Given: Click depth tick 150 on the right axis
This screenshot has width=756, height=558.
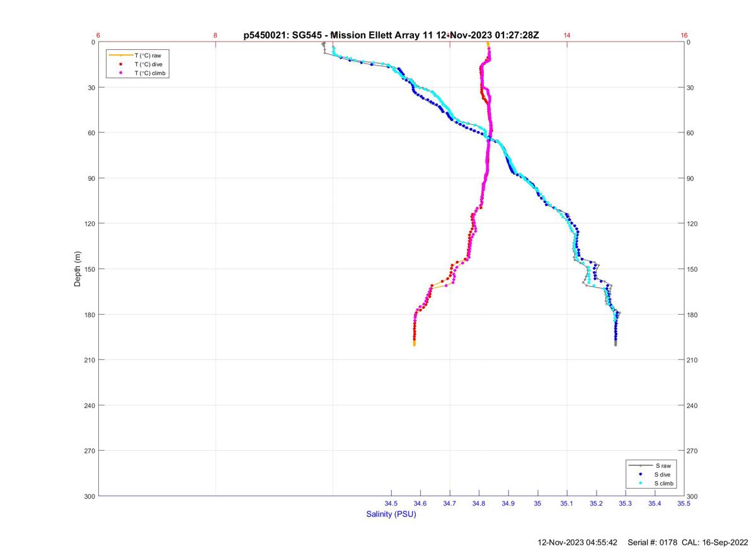Looking at the screenshot, I should coord(693,269).
